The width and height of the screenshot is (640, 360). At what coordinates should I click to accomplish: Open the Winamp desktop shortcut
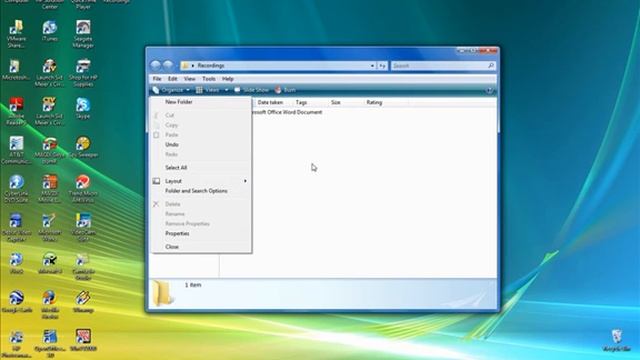tap(83, 302)
